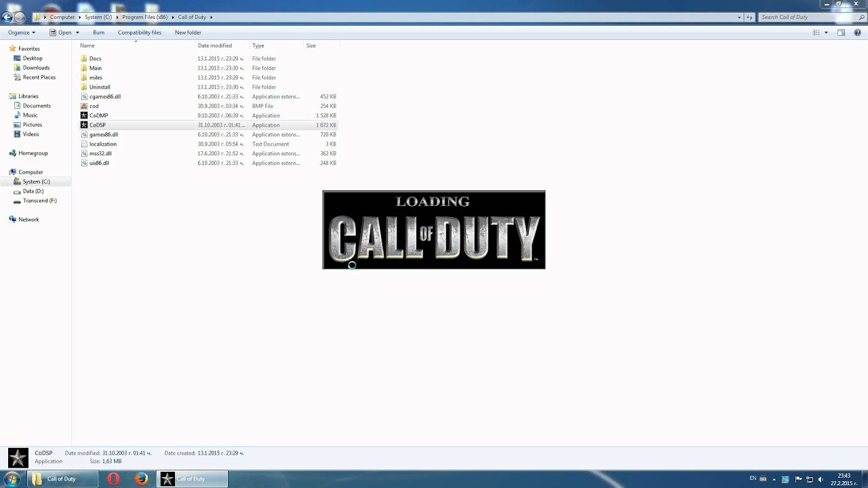Sort by the Date modified column header

222,45
